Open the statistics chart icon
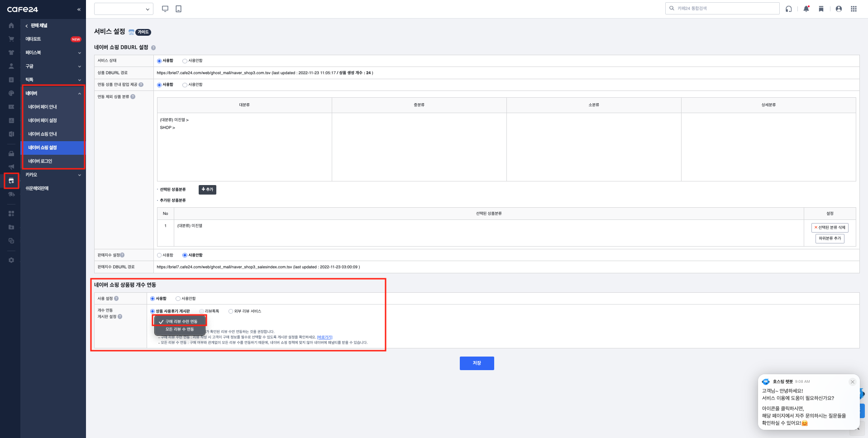 click(x=11, y=120)
